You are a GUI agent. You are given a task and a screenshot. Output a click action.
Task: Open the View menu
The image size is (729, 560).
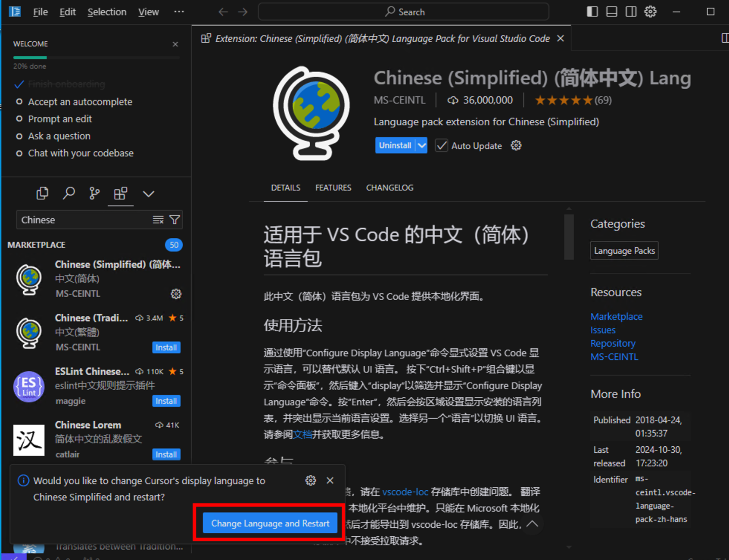tap(149, 12)
